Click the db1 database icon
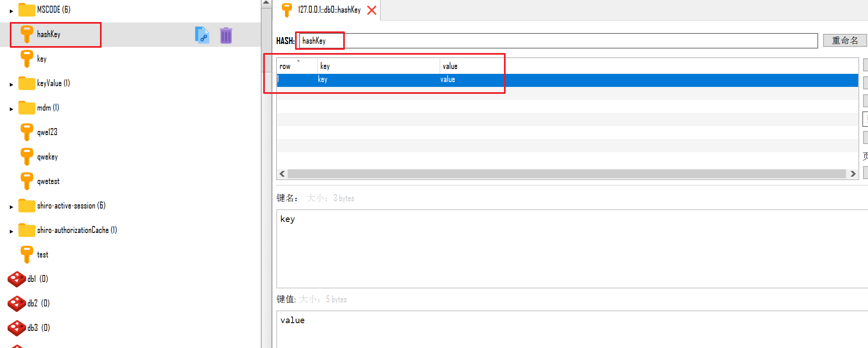Viewport: 868px width, 348px height. point(17,279)
